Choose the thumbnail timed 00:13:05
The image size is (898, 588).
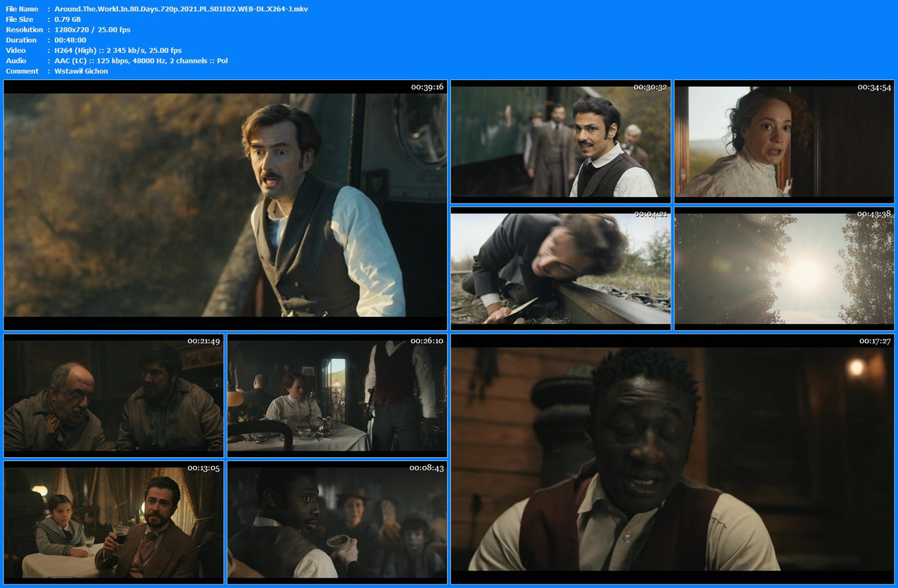(114, 523)
